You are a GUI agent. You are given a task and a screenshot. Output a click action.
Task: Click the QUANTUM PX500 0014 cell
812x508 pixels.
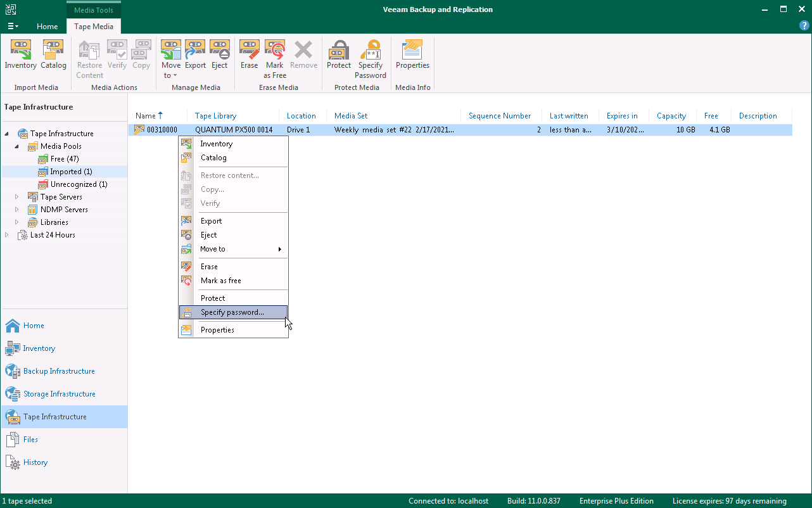point(234,130)
